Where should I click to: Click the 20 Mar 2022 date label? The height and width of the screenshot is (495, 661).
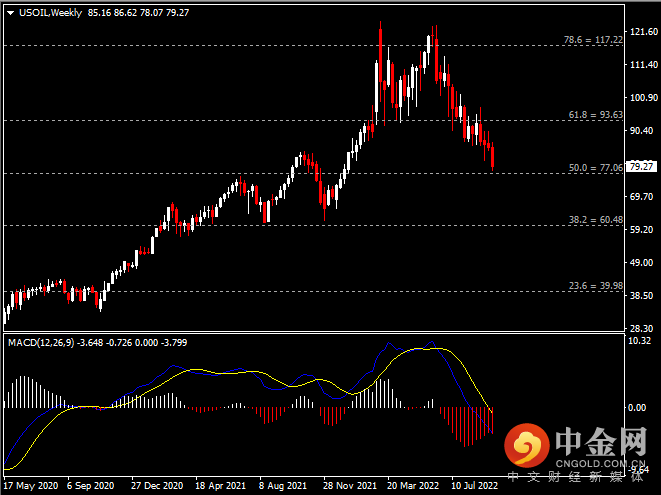[413, 486]
